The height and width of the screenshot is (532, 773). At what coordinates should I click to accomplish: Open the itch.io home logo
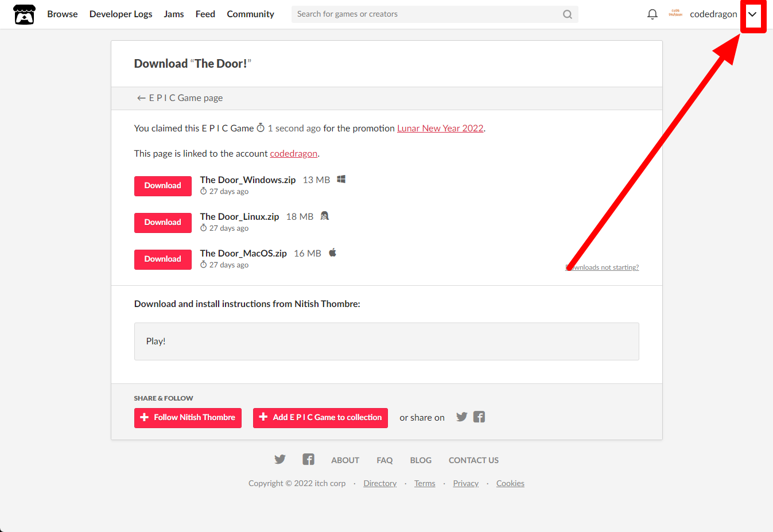(x=24, y=14)
